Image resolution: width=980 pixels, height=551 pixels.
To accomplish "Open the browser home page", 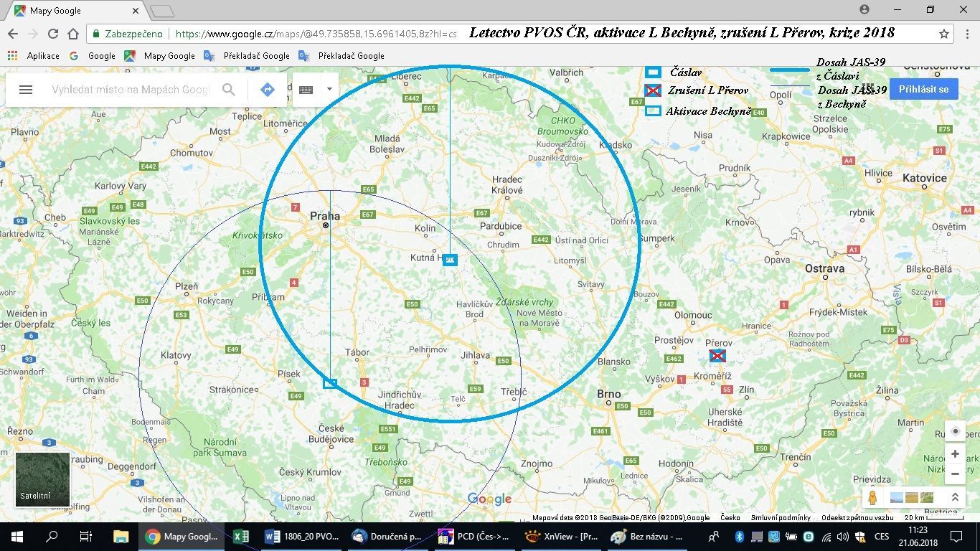I will tap(73, 34).
